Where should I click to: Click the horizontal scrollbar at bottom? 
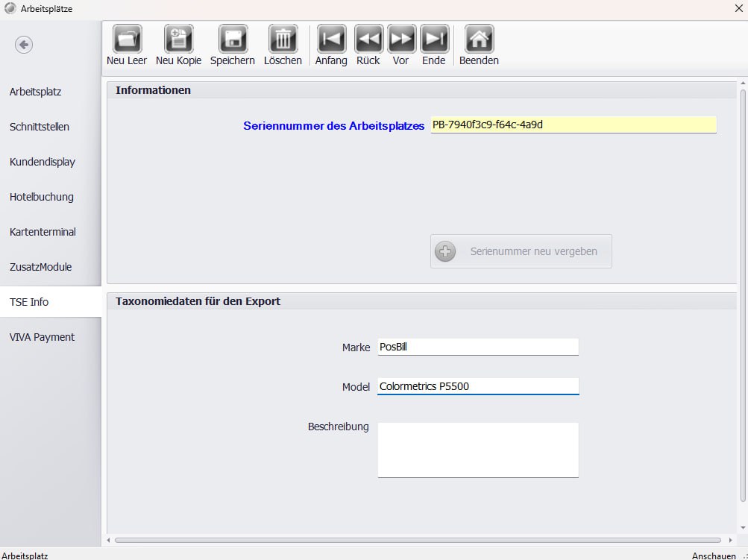pos(418,540)
